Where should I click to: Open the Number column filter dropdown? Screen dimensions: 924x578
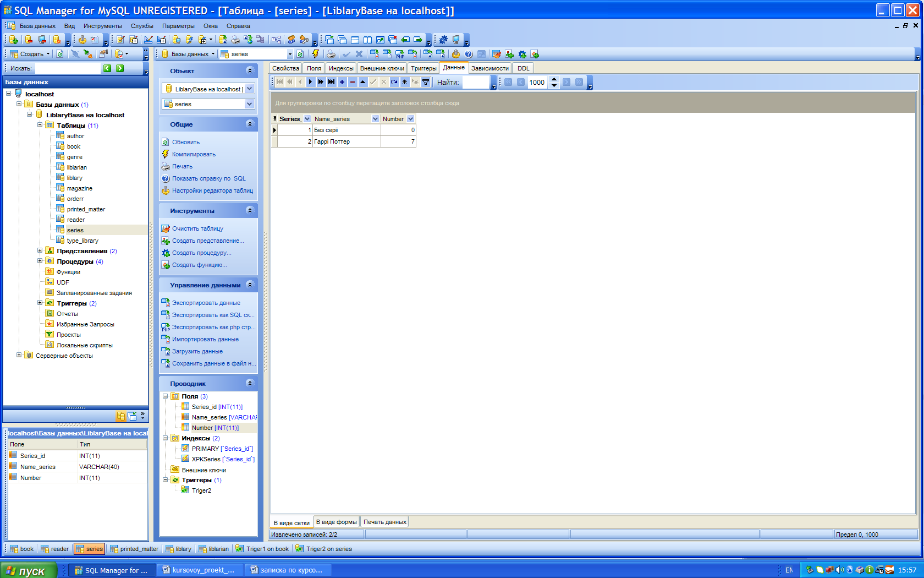tap(410, 119)
